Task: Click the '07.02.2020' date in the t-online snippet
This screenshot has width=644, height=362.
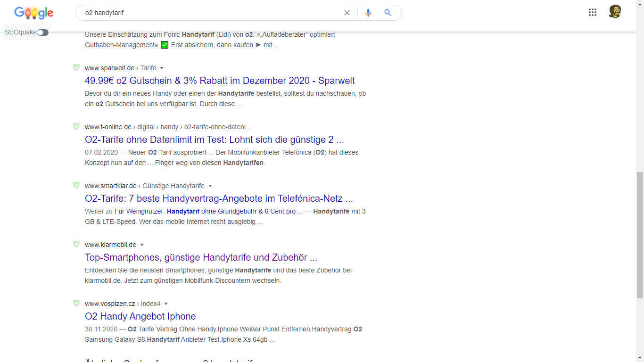Action: (101, 152)
